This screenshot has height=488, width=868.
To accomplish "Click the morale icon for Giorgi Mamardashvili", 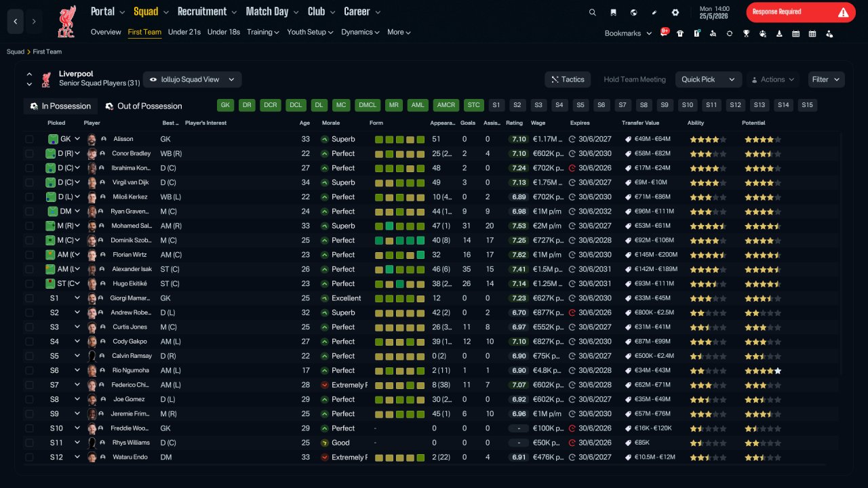I will (x=325, y=298).
